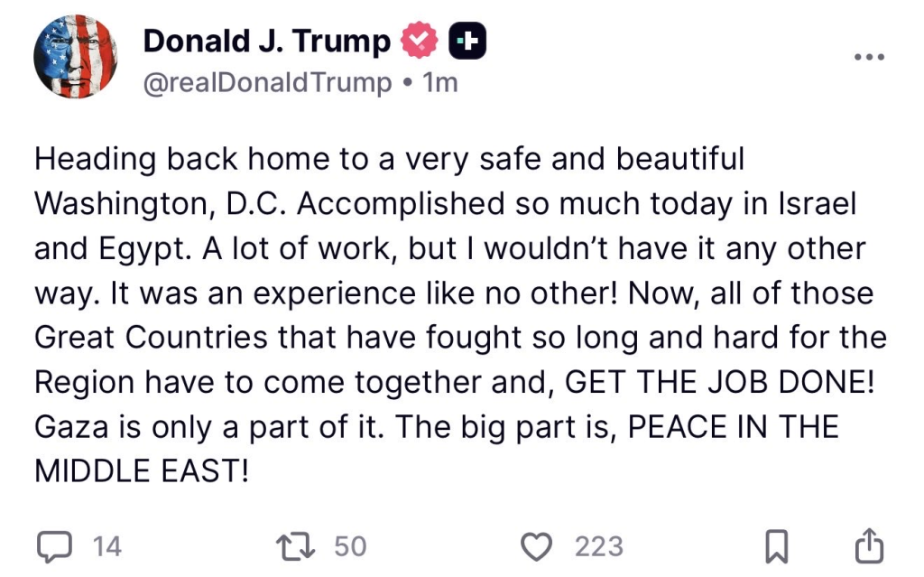924x577 pixels.
Task: Open the three-dot more options menu
Action: click(869, 56)
